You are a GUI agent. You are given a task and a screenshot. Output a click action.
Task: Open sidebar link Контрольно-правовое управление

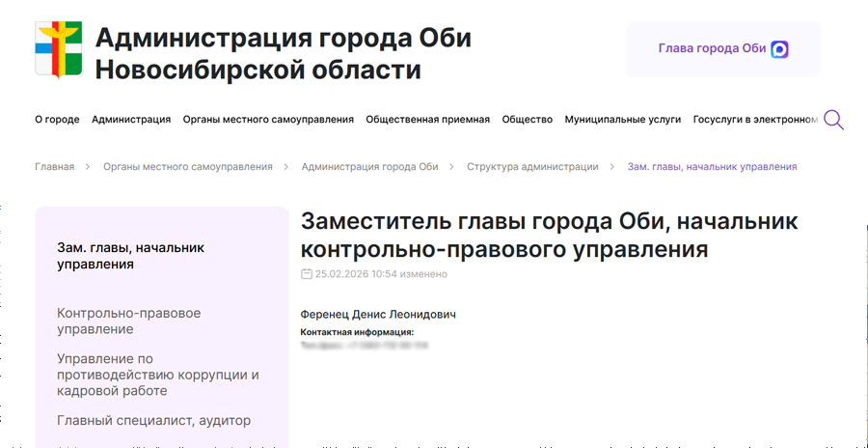point(129,321)
